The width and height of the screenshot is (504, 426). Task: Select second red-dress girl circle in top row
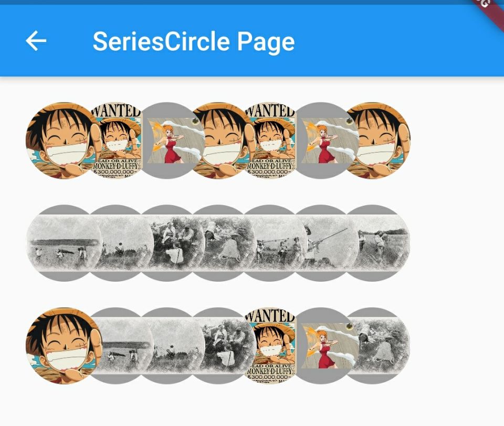coord(321,141)
